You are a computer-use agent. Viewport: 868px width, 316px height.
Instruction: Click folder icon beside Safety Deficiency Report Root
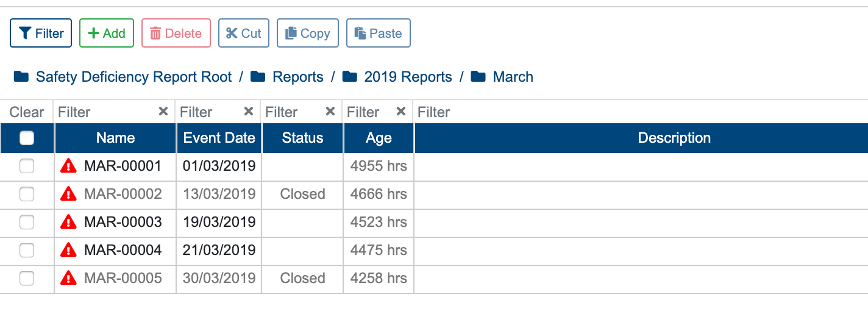(x=21, y=77)
